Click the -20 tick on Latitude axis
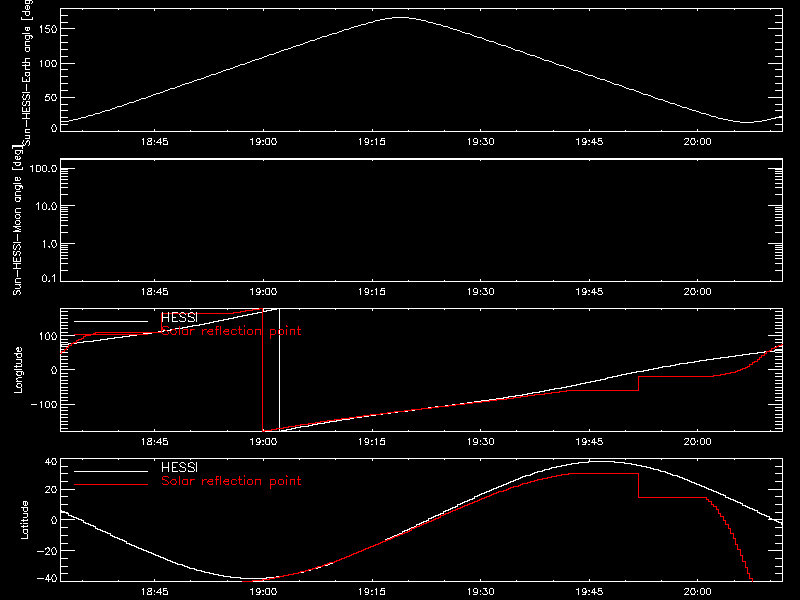The image size is (800, 600). click(x=47, y=551)
